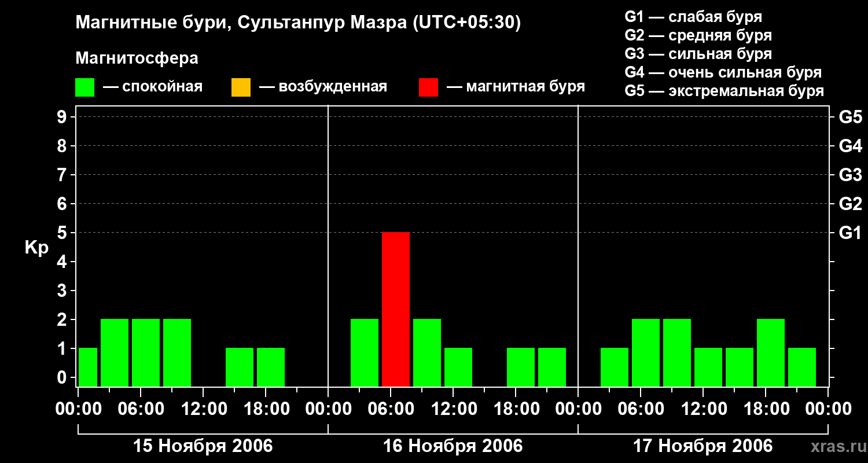Screen dimensions: 868x463
Task: Click the Kp axis value 4
Action: [x=63, y=262]
